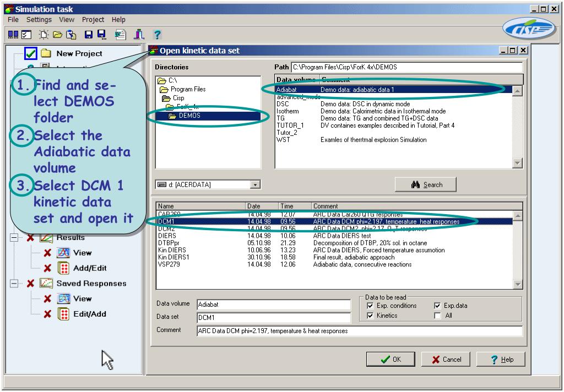Toggle the New Project checkbox
Viewport: 564px width, 392px height.
pyautogui.click(x=31, y=53)
